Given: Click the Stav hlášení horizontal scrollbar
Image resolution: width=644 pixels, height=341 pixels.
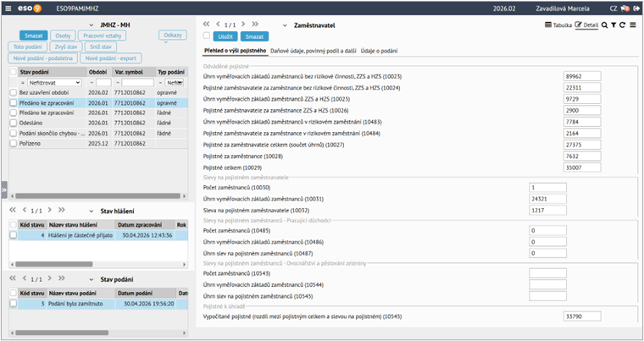Looking at the screenshot, I should (53, 264).
